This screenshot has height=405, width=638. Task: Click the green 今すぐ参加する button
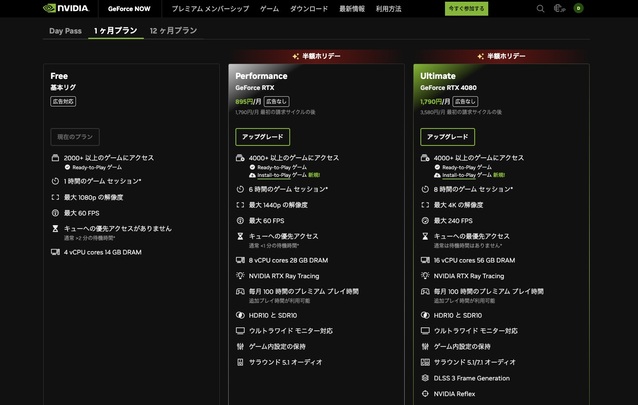pyautogui.click(x=466, y=9)
